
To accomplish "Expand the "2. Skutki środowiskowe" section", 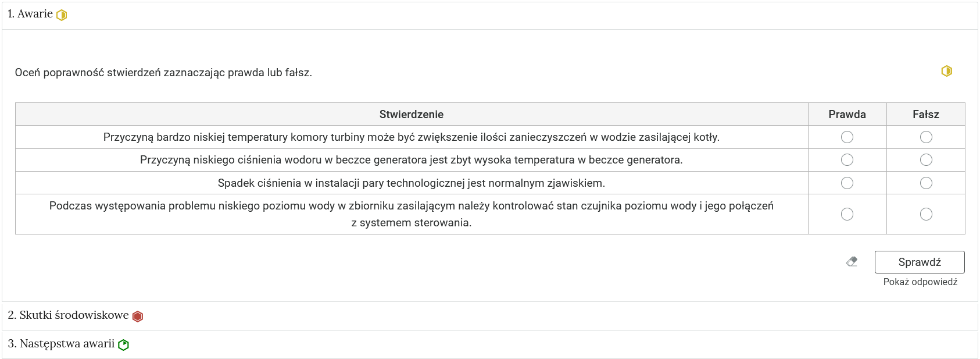I will [68, 315].
